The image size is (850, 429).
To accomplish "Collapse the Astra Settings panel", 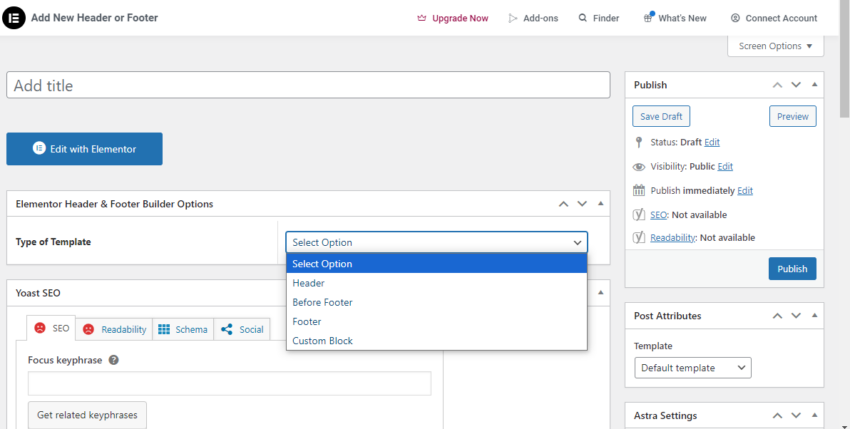I will (814, 415).
